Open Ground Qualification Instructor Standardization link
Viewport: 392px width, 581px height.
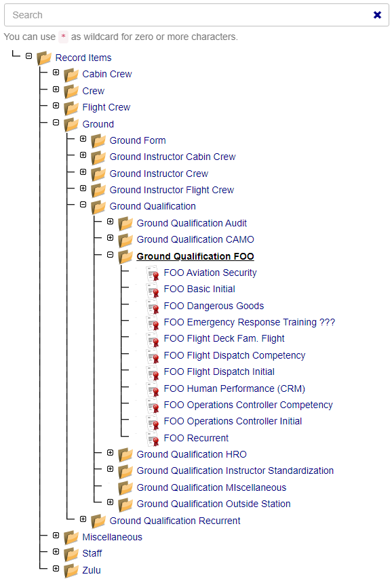[235, 470]
